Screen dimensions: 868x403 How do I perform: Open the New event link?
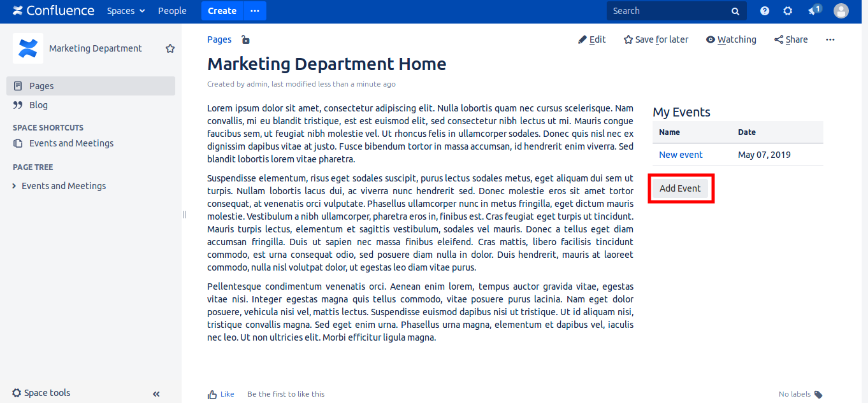click(681, 155)
